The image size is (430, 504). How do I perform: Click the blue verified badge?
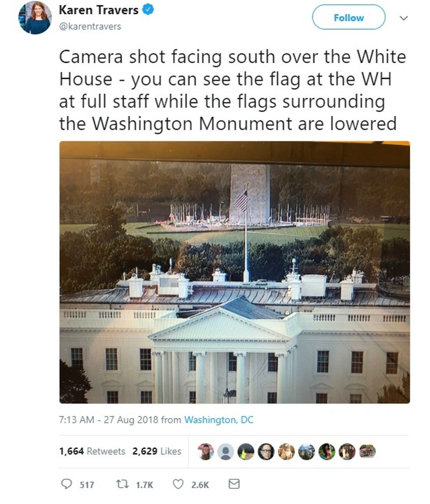tap(148, 10)
